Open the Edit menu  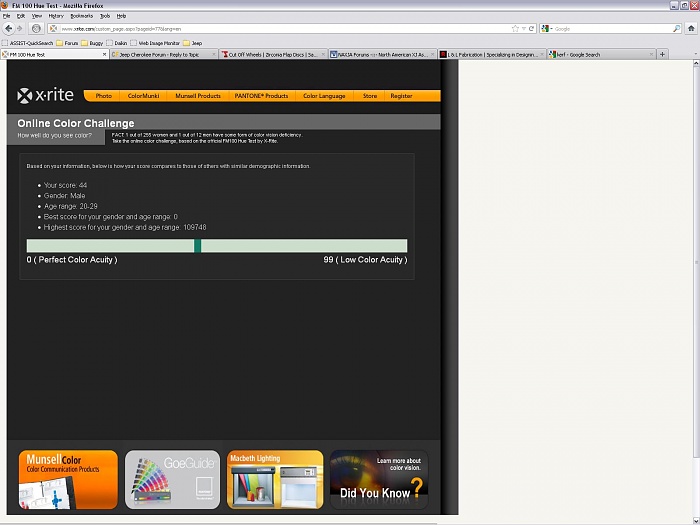coord(21,16)
